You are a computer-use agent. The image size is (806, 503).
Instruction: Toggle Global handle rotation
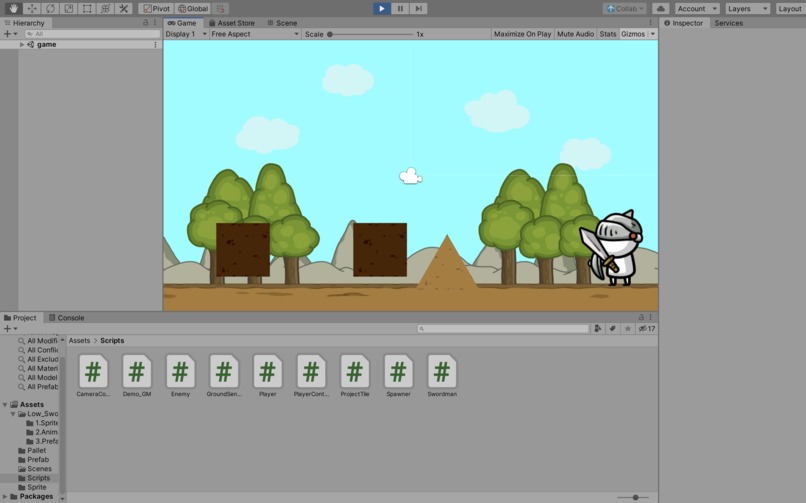point(193,8)
